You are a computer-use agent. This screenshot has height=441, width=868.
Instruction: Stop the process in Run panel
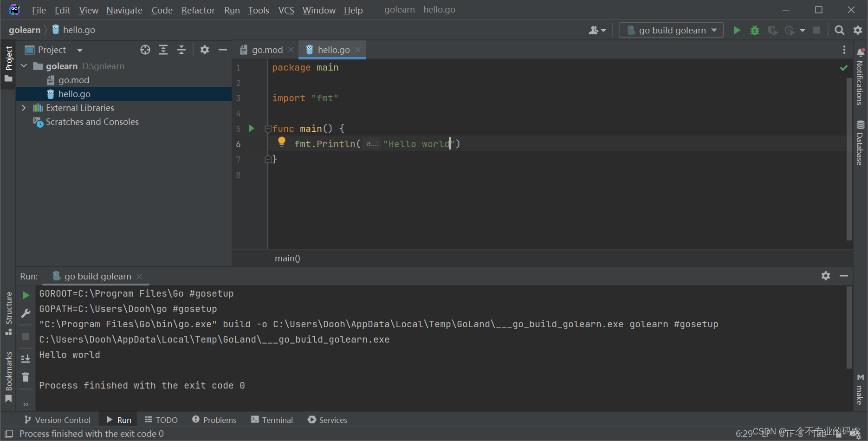pyautogui.click(x=26, y=337)
